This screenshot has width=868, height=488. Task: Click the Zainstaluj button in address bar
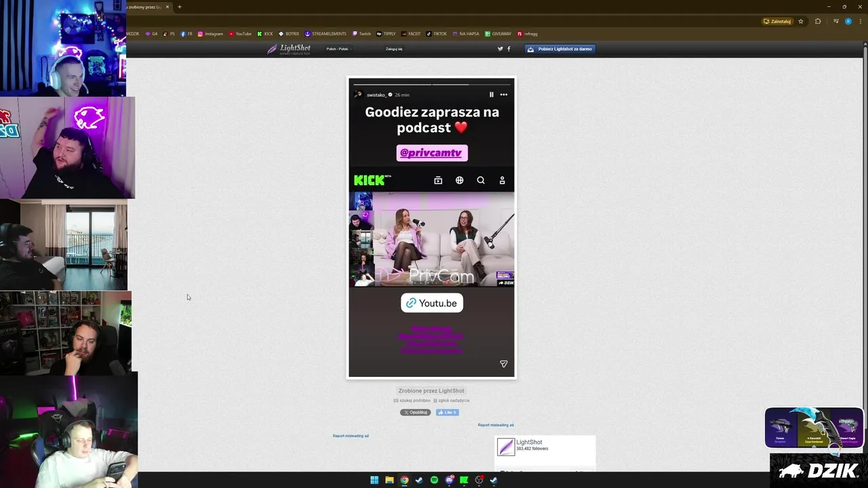click(x=777, y=21)
